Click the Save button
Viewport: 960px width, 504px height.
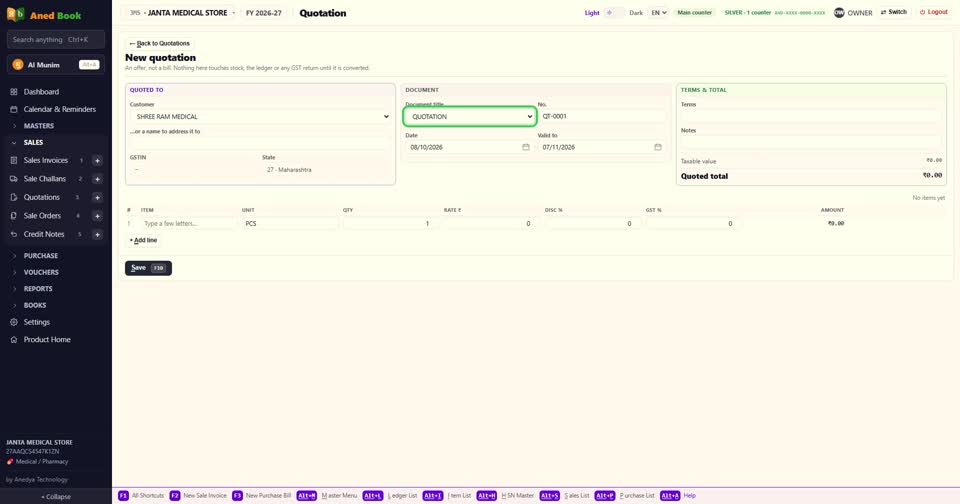tap(148, 268)
